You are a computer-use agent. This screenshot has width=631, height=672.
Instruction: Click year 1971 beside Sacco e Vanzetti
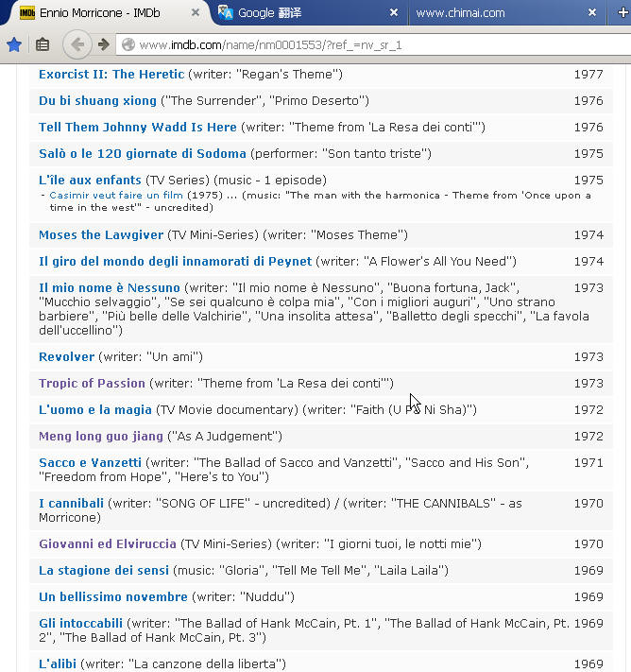(588, 463)
